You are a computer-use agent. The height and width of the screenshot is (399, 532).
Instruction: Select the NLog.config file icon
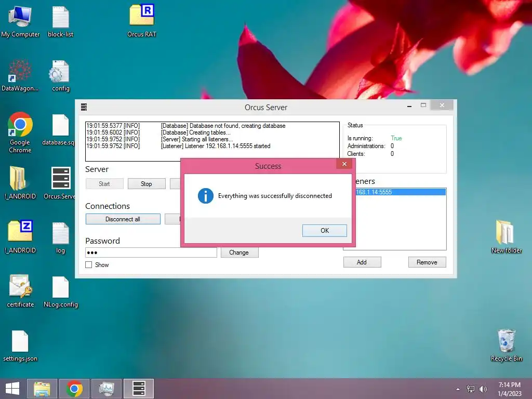coord(60,292)
